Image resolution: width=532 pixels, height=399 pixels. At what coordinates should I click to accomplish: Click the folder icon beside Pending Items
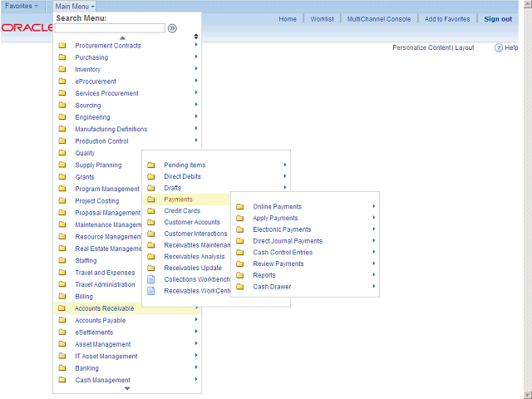[x=151, y=165]
